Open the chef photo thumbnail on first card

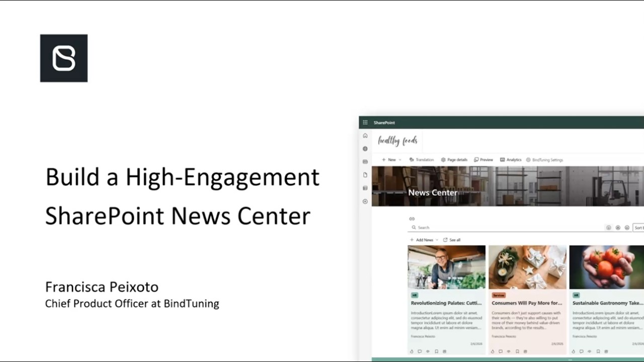[447, 267]
